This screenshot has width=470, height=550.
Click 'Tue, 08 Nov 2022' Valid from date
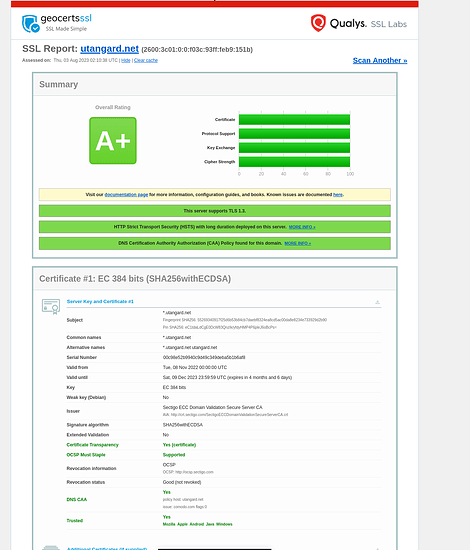[x=195, y=368]
